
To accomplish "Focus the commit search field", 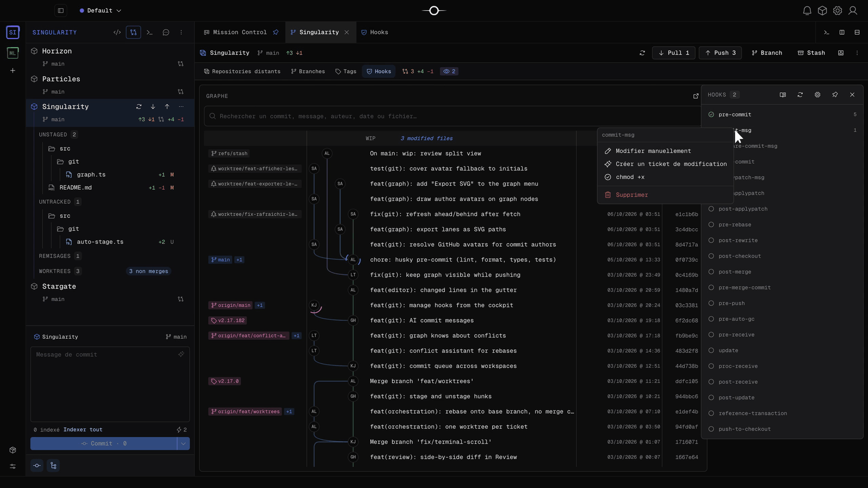I will 453,116.
